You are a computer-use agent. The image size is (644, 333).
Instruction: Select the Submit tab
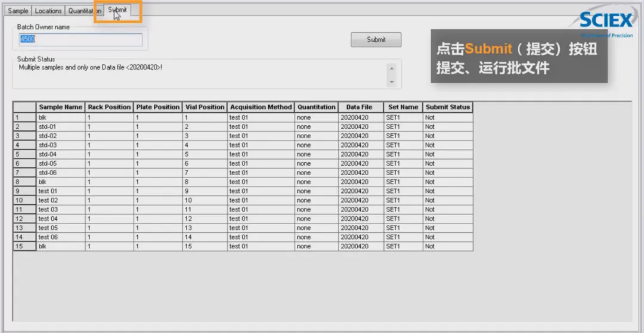117,10
